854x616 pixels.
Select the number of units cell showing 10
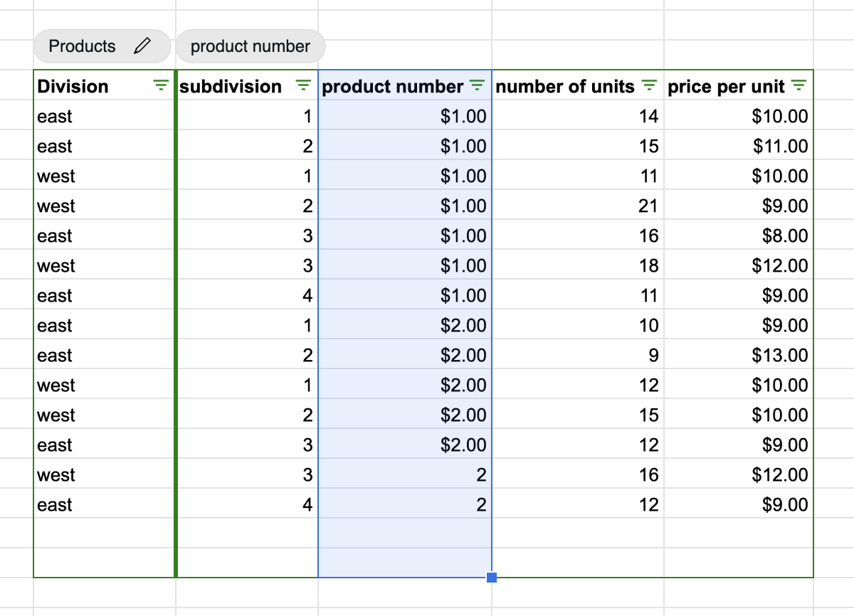click(x=648, y=326)
